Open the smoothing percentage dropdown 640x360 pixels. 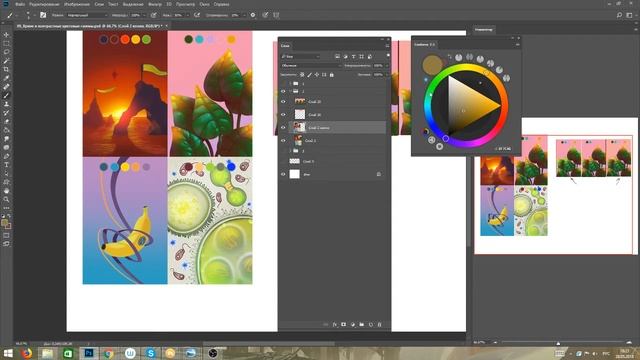(x=244, y=15)
